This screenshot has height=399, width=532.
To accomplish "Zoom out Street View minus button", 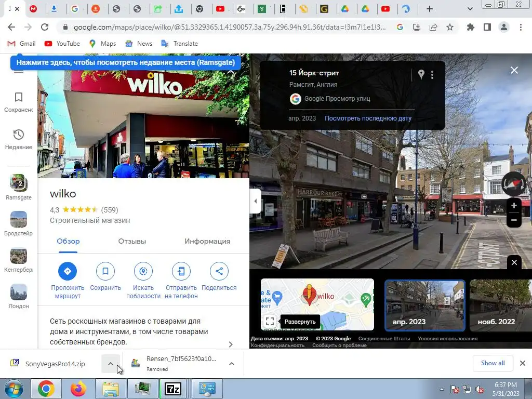I will coord(514,220).
